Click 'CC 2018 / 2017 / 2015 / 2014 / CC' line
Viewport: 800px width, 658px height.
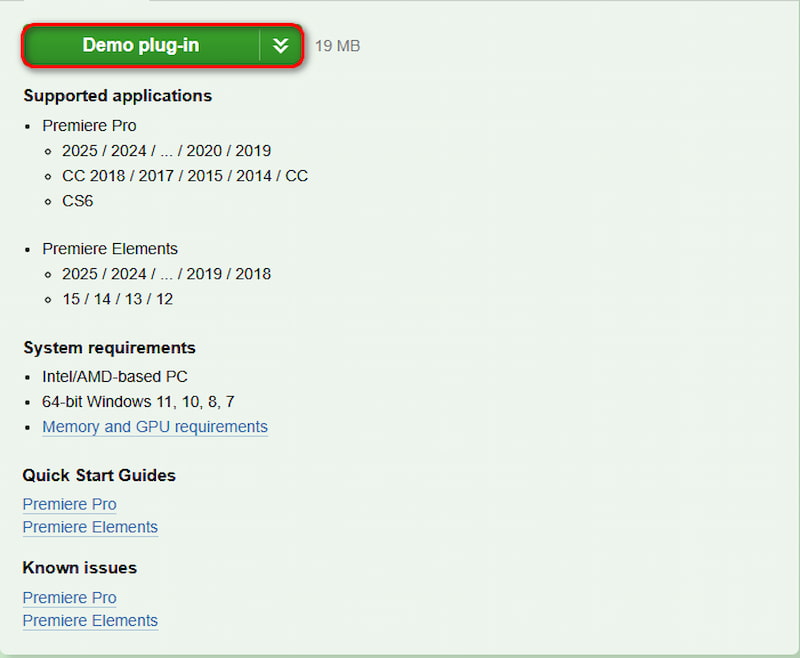185,176
